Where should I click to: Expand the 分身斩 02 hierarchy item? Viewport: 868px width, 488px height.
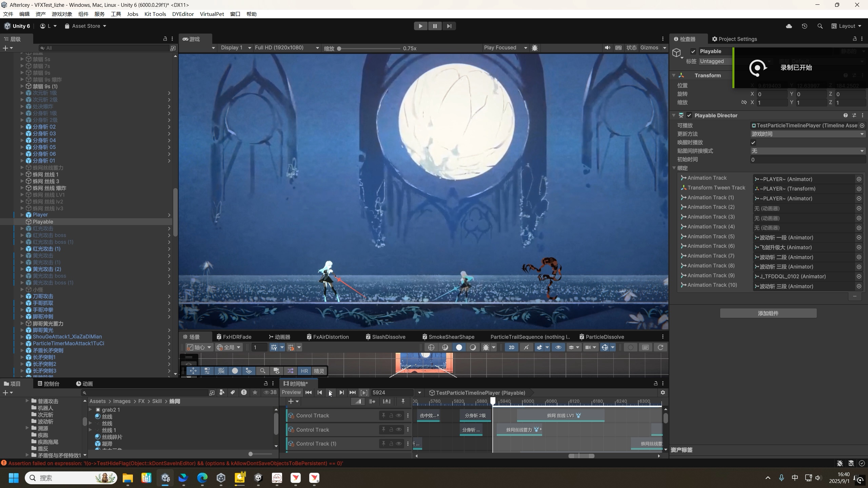22,127
